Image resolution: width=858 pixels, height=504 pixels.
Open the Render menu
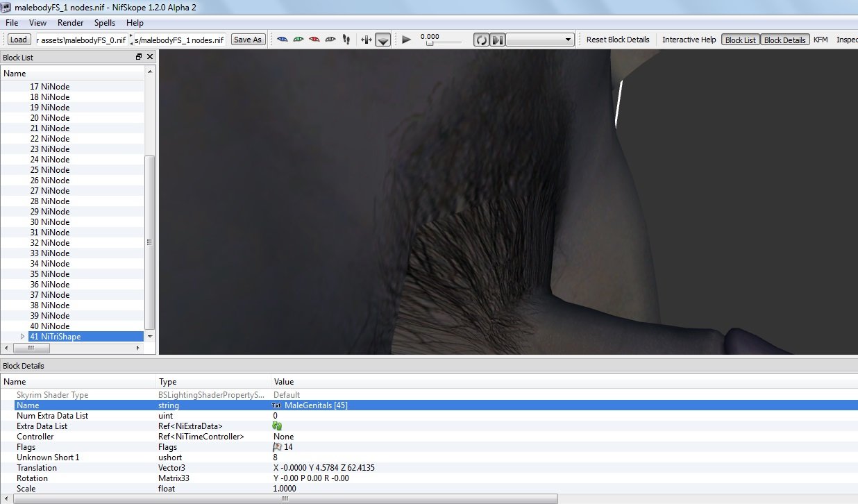[70, 23]
